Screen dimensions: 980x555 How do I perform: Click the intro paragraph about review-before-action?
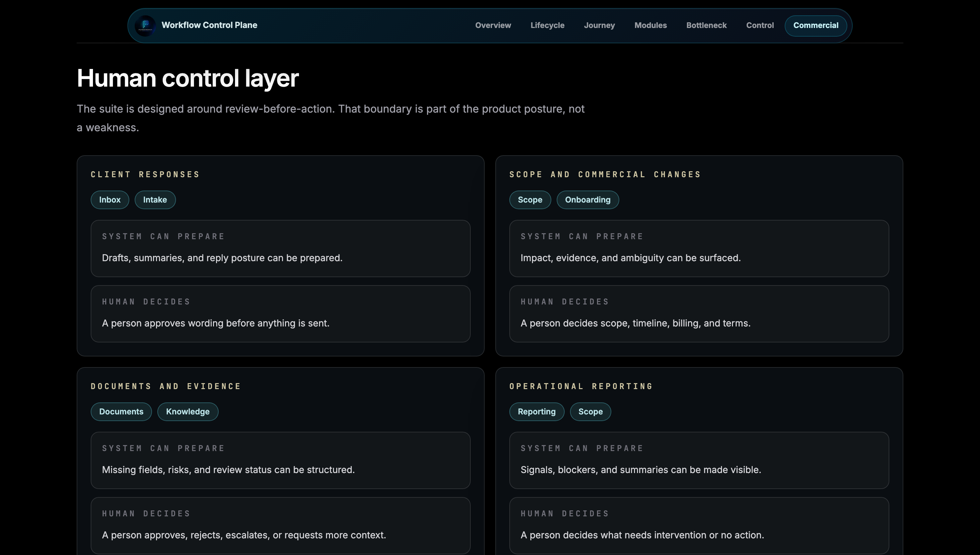coord(331,118)
